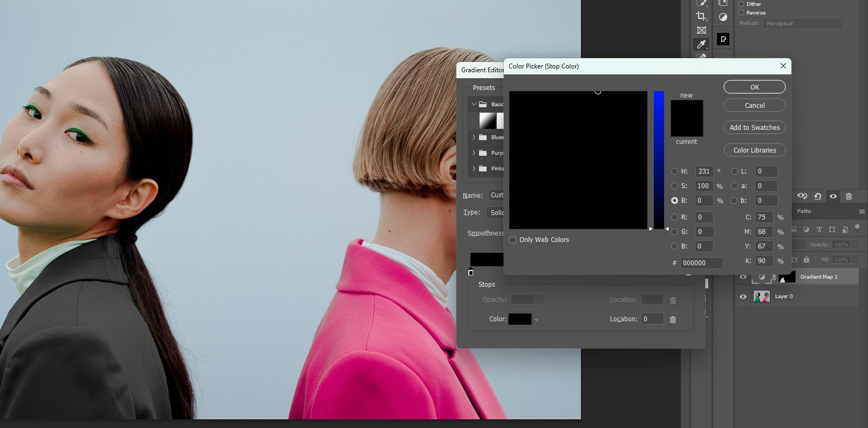Screen dimensions: 868x428
Task: Check Only Web Colors
Action: (512, 240)
